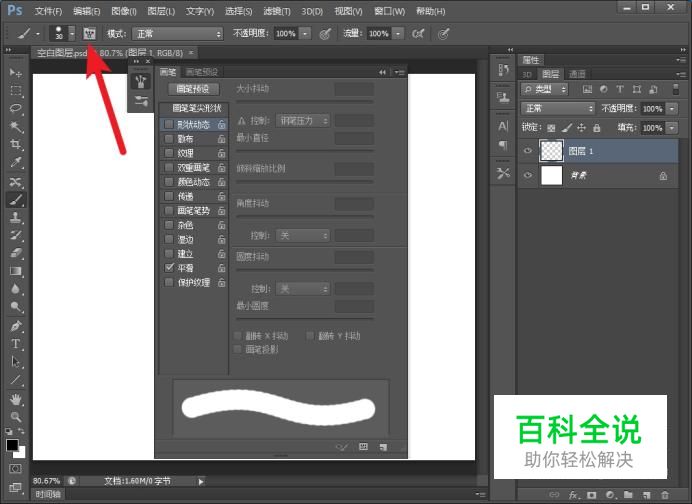Select the Horizontal Type tool
The height and width of the screenshot is (504, 692).
[16, 344]
